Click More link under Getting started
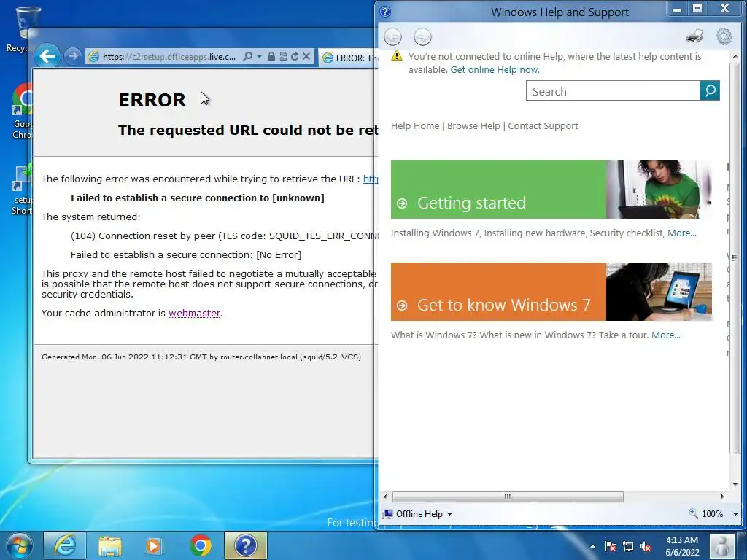The width and height of the screenshot is (747, 560). pos(682,233)
